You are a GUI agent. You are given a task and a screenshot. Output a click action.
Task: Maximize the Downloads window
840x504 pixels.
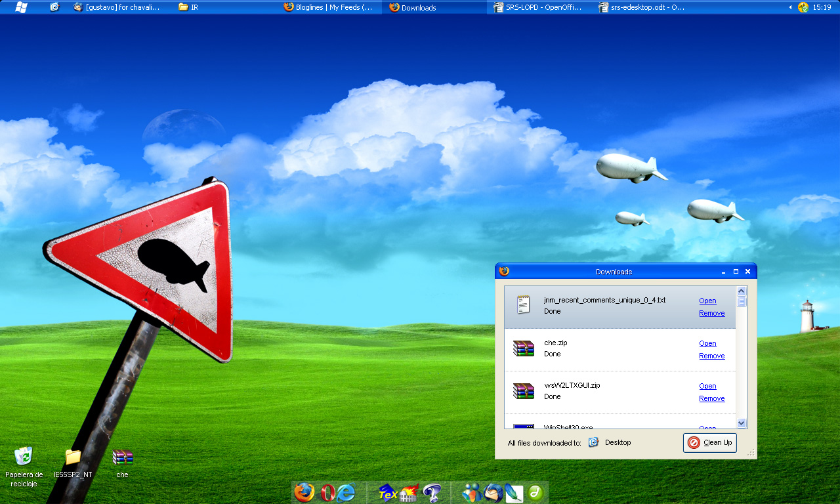click(736, 272)
